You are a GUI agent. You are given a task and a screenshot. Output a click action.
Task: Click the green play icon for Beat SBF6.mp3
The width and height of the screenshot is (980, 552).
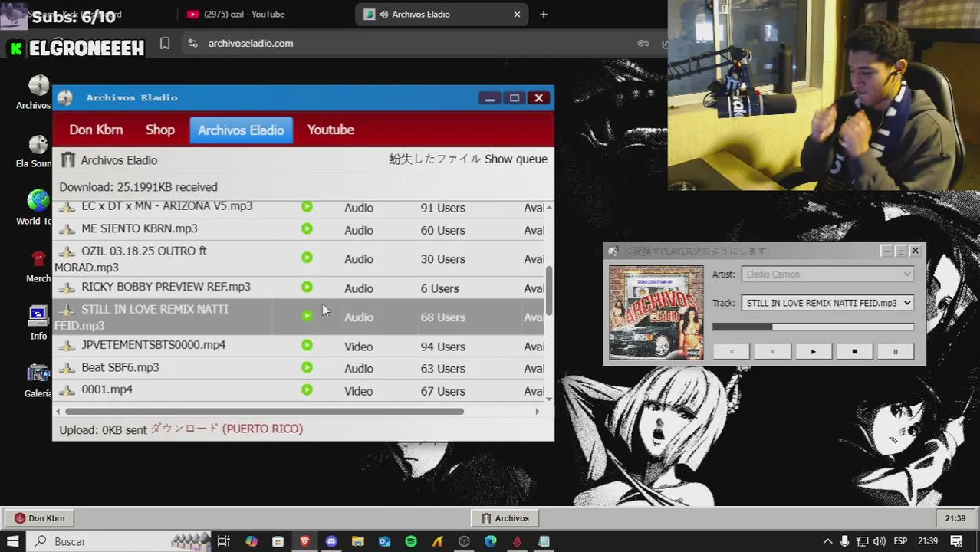pyautogui.click(x=307, y=367)
